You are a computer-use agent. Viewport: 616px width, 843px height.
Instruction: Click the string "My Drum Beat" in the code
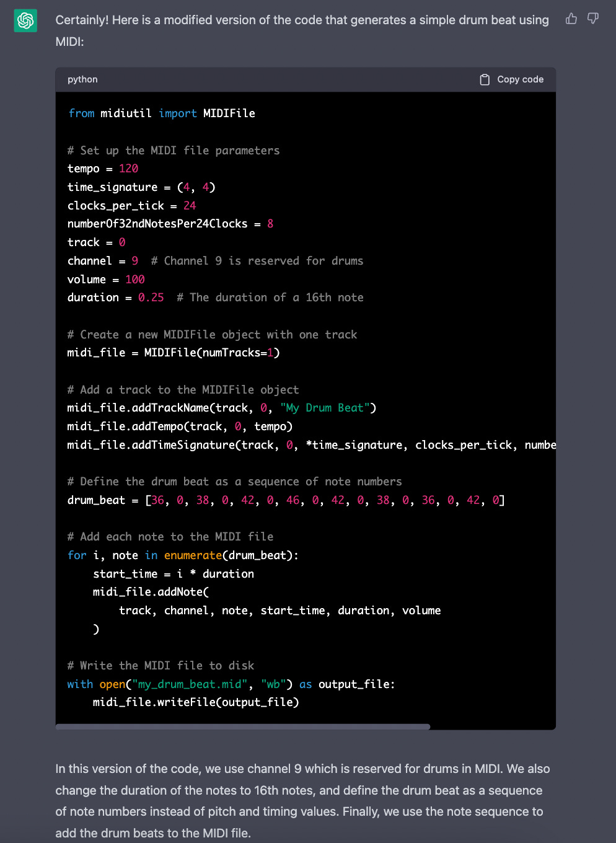325,408
